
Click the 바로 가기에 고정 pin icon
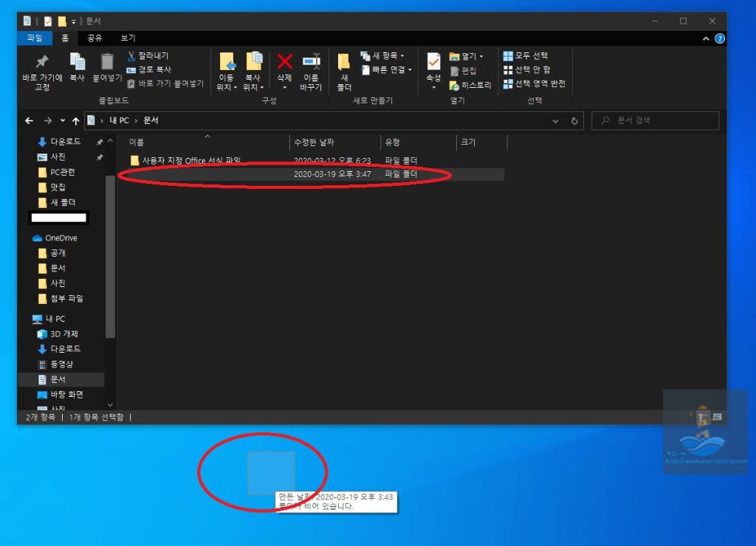[x=42, y=62]
